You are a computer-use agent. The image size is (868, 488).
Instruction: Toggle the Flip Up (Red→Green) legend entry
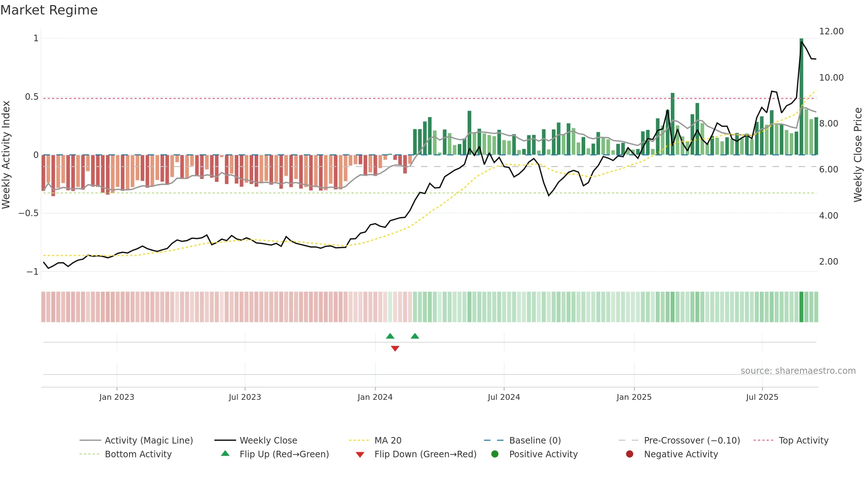tap(275, 454)
